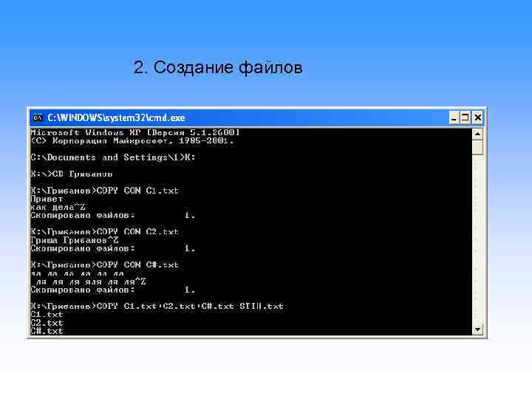Click the line "как дела^Z"
This screenshot has width=532, height=399.
(x=58, y=207)
